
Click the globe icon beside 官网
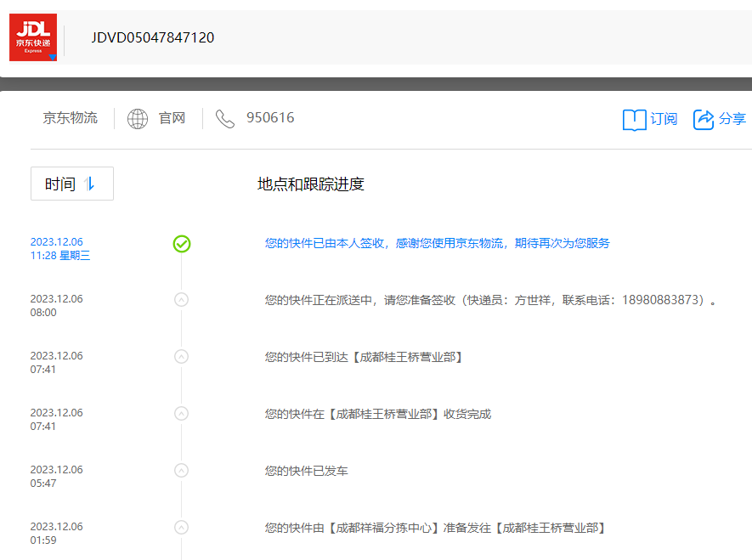138,119
